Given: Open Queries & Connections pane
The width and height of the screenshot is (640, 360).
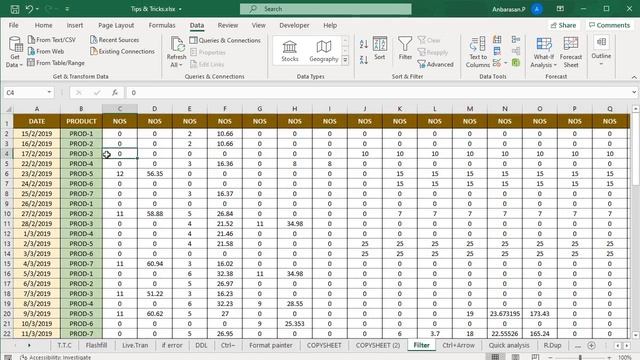Looking at the screenshot, I should point(225,40).
